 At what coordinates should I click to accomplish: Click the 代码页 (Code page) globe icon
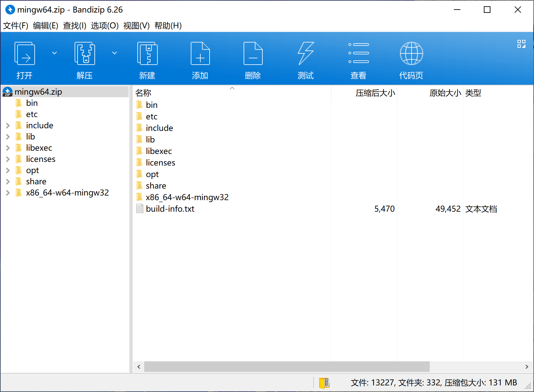pyautogui.click(x=411, y=53)
